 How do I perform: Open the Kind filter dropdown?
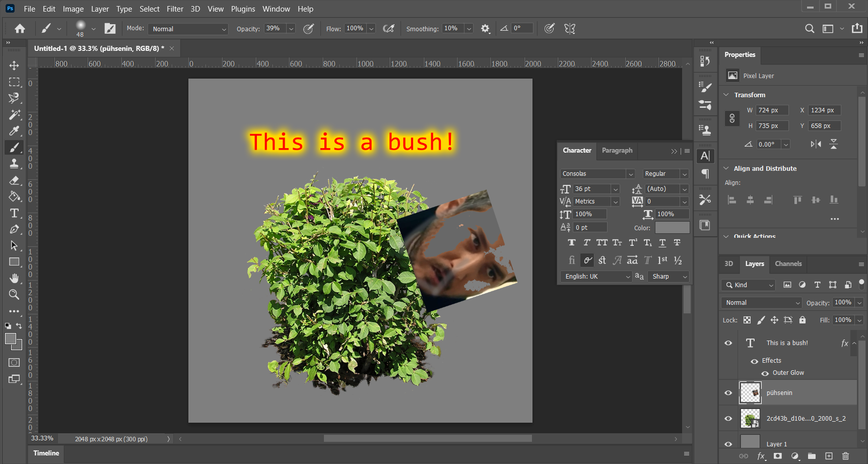[748, 285]
